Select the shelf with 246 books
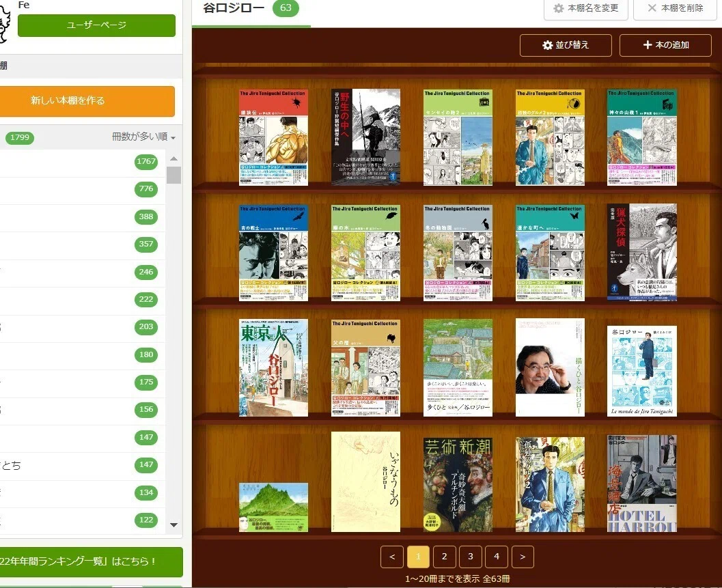722x588 pixels. pos(83,272)
